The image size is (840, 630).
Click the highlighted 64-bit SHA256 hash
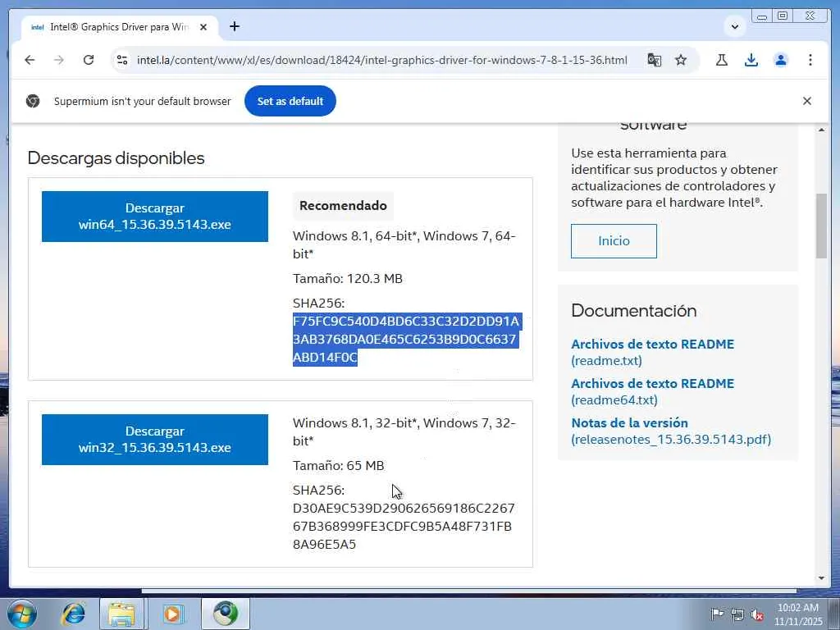point(406,339)
